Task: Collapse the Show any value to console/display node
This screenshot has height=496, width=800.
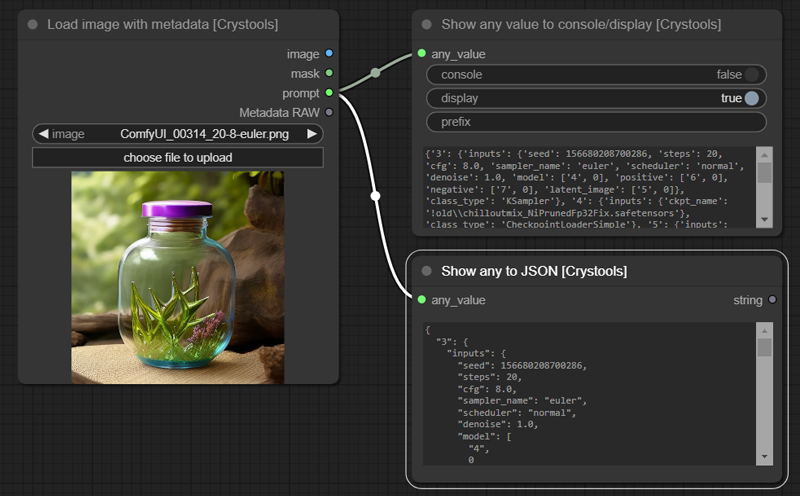Action: click(427, 24)
